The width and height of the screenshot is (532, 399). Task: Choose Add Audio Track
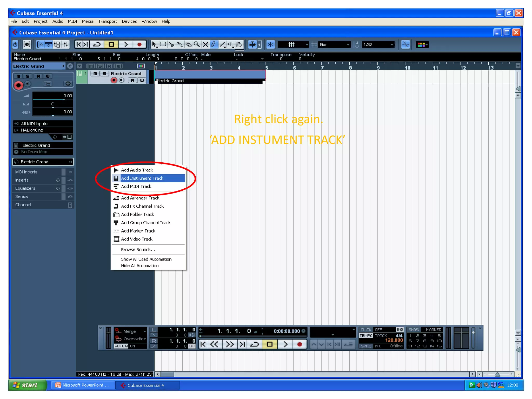149,170
